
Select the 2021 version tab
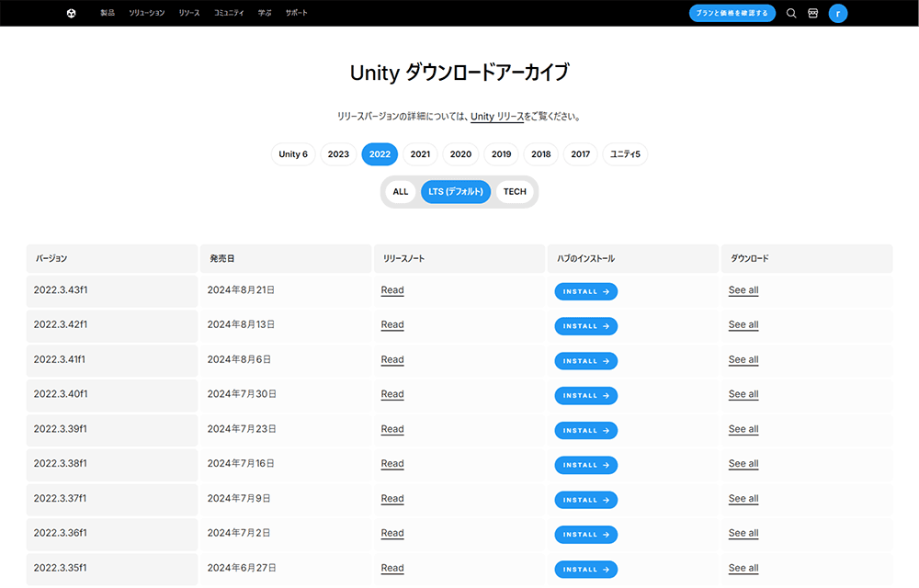coord(420,154)
